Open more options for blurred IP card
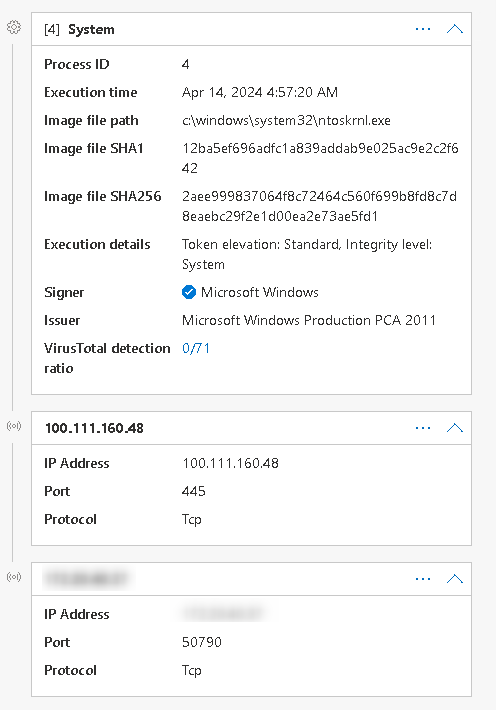The width and height of the screenshot is (497, 710). (x=423, y=579)
